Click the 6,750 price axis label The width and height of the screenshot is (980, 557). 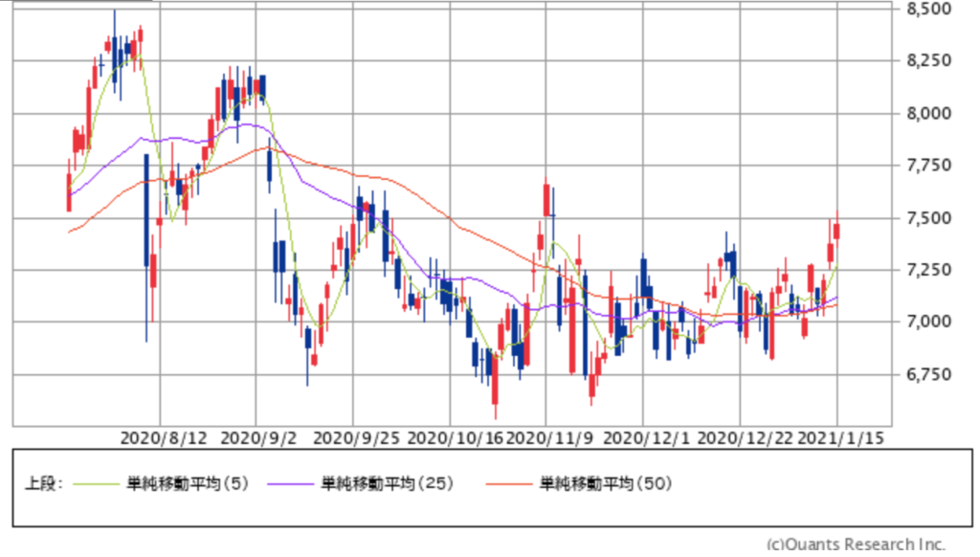click(x=928, y=374)
